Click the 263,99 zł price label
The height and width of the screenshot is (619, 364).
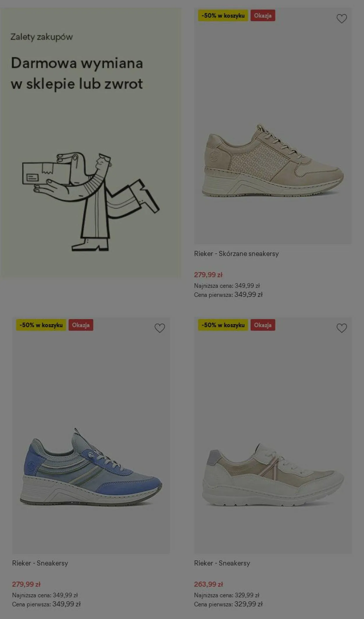[x=208, y=584]
